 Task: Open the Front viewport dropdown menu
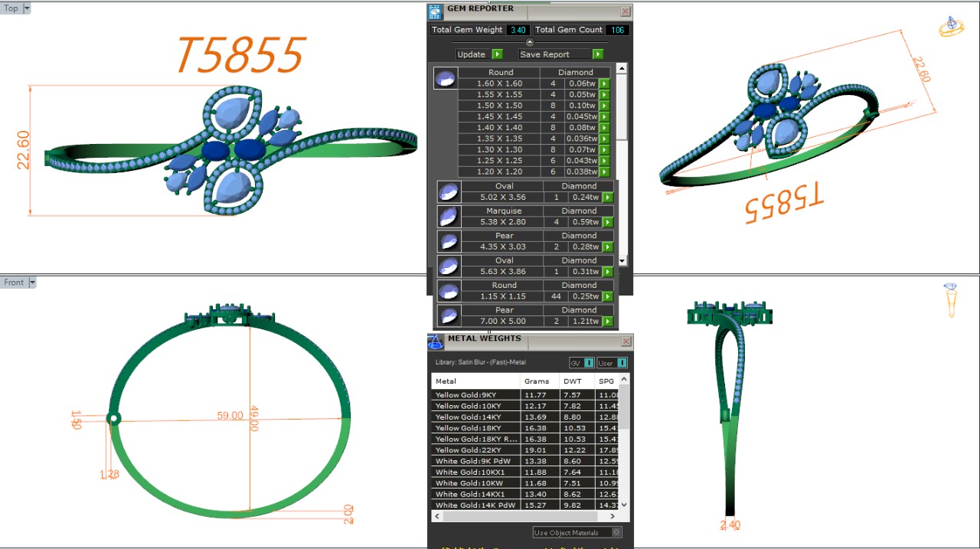click(x=32, y=283)
